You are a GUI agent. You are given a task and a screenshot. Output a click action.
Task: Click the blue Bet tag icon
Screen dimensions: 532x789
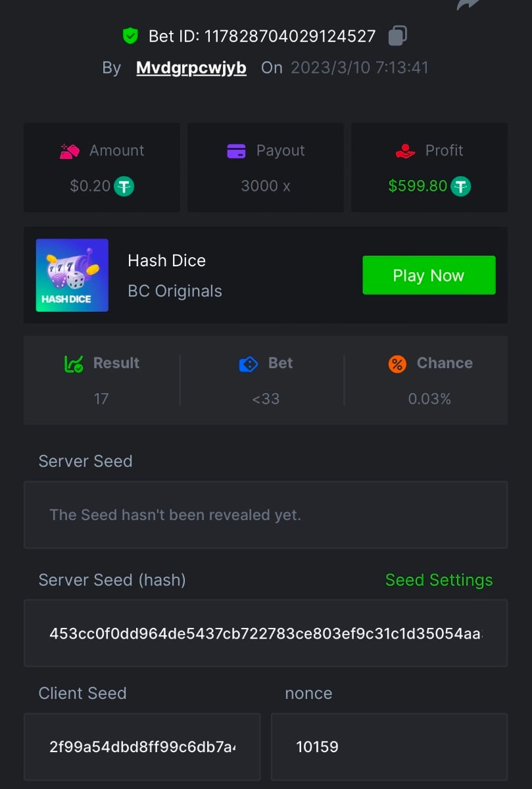point(249,364)
